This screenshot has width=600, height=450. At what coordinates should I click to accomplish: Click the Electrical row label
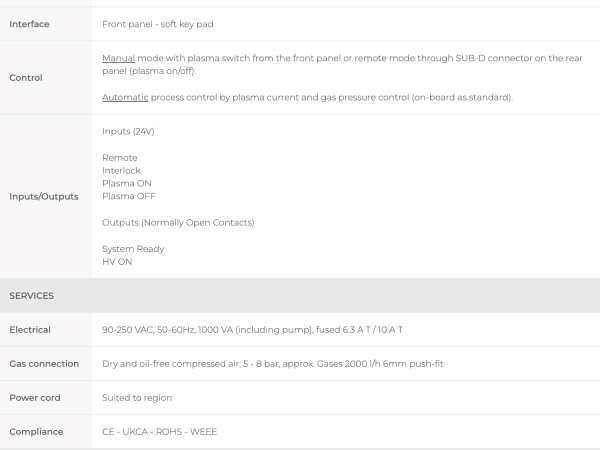pos(30,330)
